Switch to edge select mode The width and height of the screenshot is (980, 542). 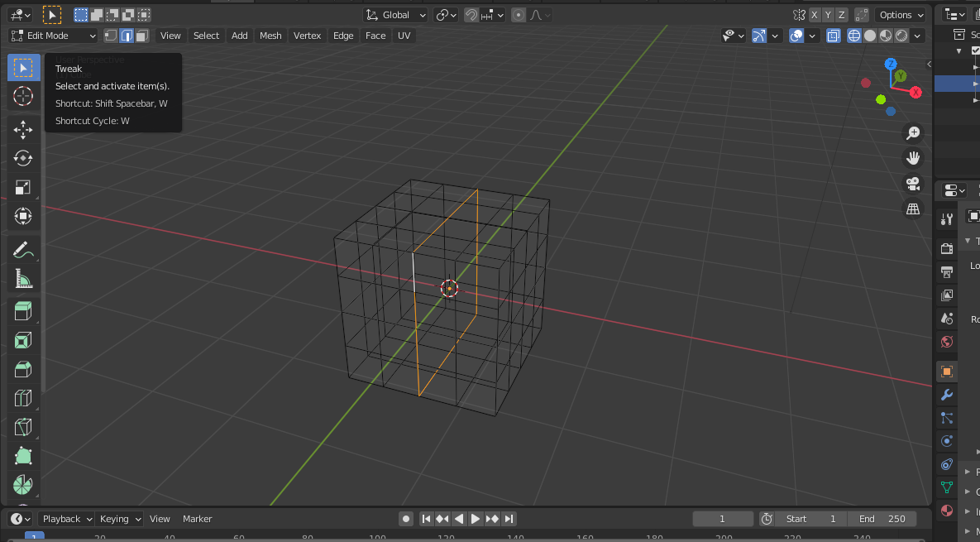127,36
